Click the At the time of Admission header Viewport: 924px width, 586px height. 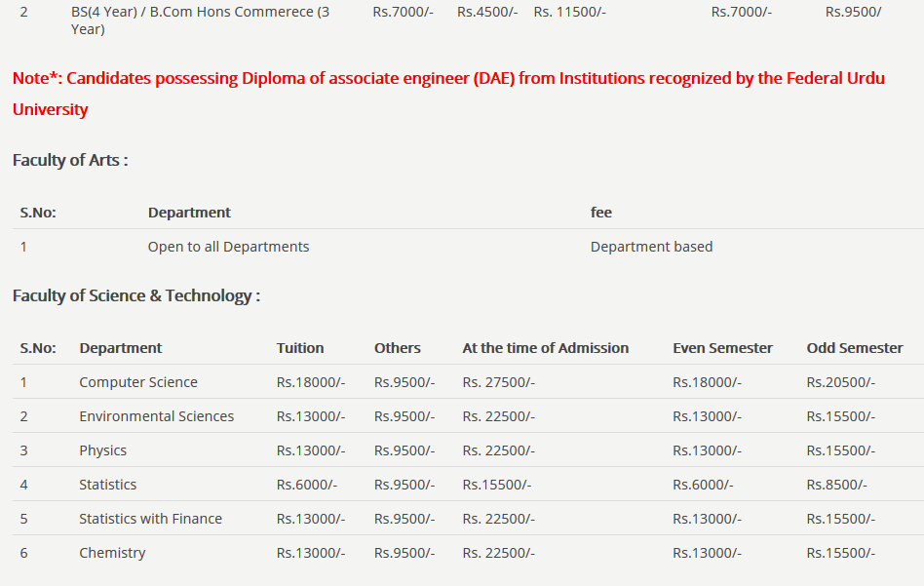pyautogui.click(x=545, y=348)
